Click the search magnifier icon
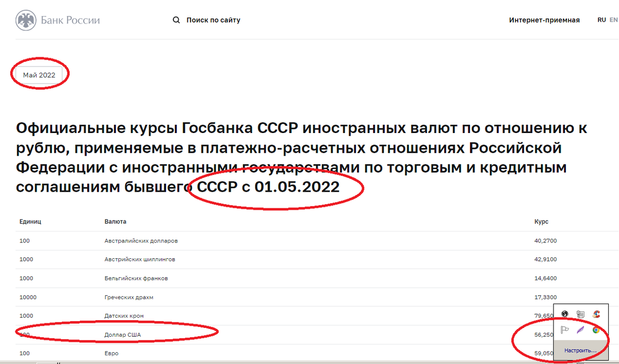The width and height of the screenshot is (619, 364). pos(176,20)
